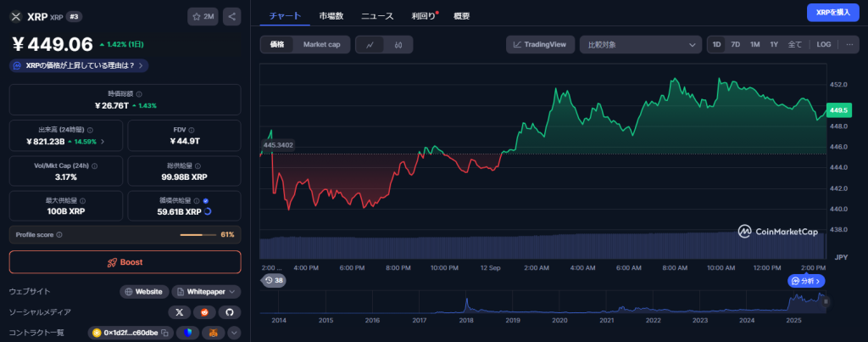This screenshot has height=342, width=868.
Task: Switch to the 市場数 tab
Action: click(x=331, y=16)
